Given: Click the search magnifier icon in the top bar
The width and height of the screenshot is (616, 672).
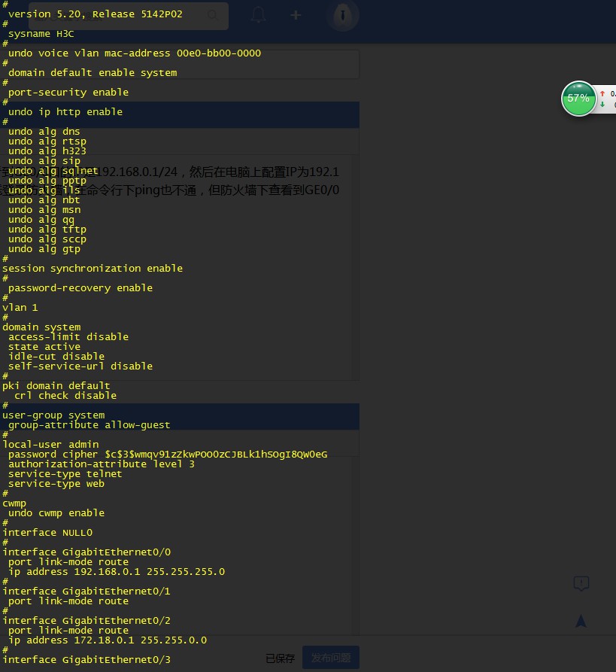Looking at the screenshot, I should [x=212, y=15].
